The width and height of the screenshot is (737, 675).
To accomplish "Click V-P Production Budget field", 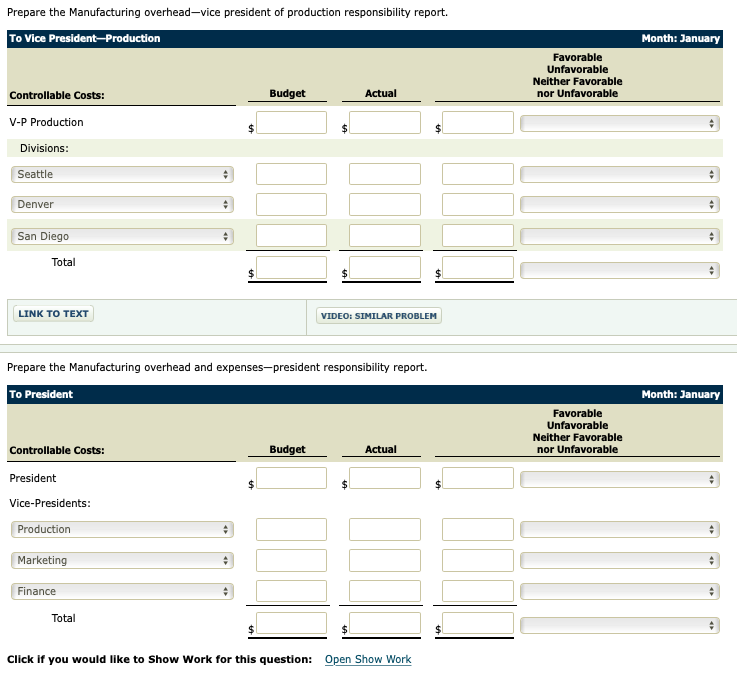I will (291, 123).
